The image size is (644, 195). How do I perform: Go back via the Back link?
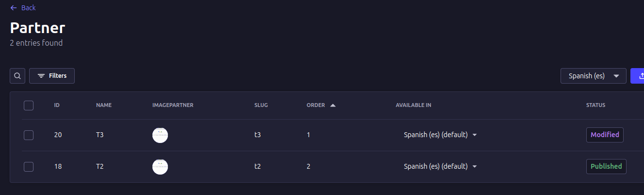click(x=28, y=8)
